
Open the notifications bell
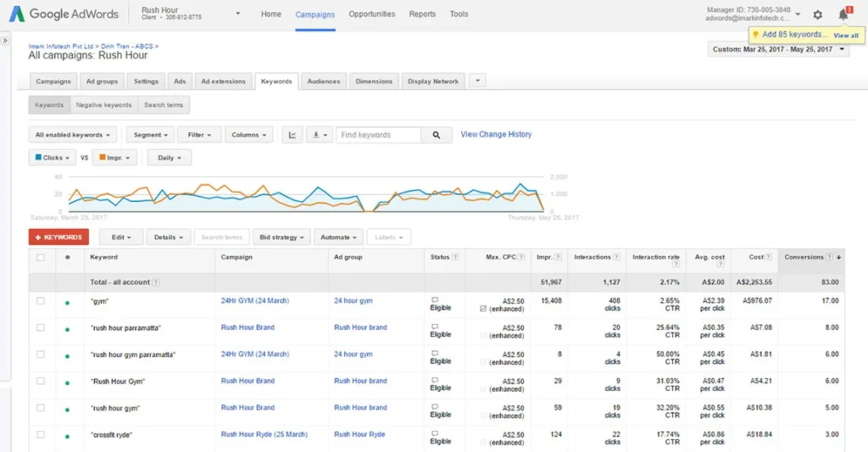pyautogui.click(x=844, y=14)
